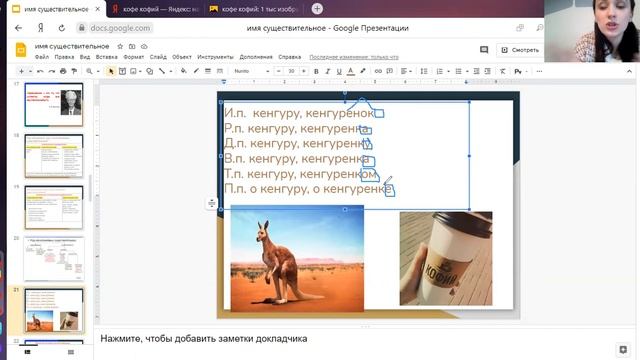Viewport: 640px width, 360px height.
Task: Check the cloud document status icon
Action: point(144,47)
